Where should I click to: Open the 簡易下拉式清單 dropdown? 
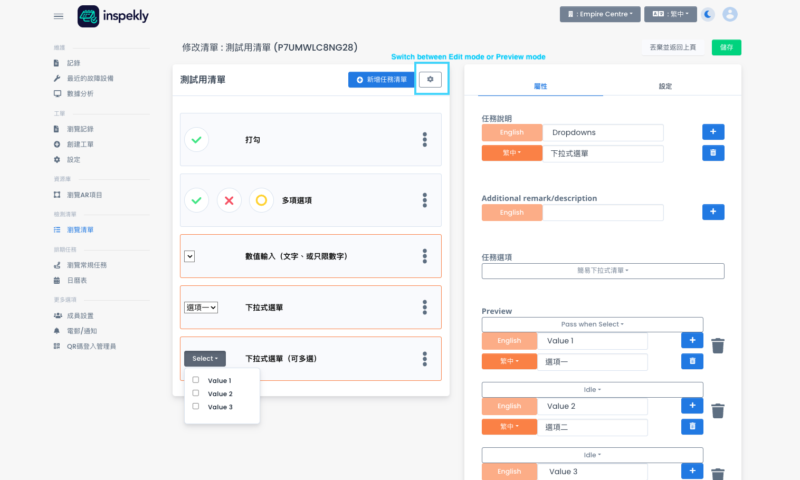click(603, 270)
